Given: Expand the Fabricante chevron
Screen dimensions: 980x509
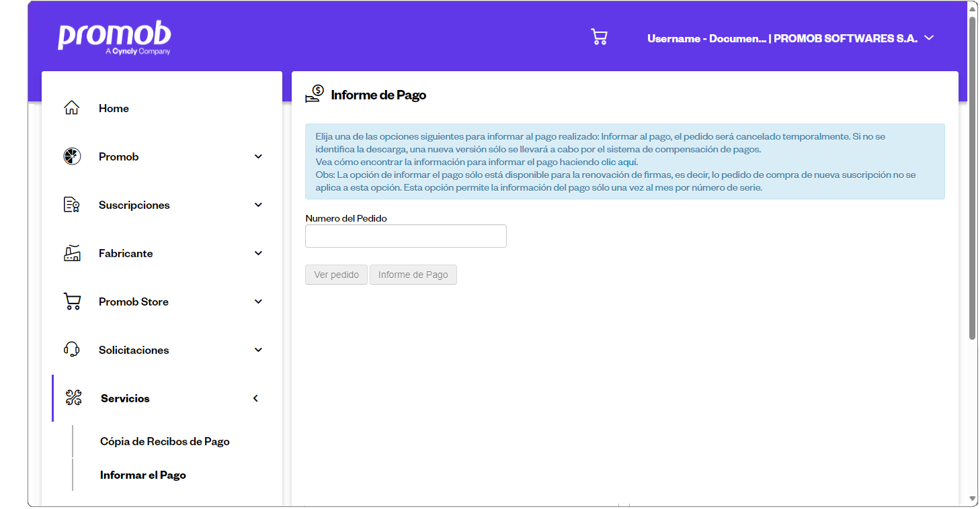Looking at the screenshot, I should (258, 253).
